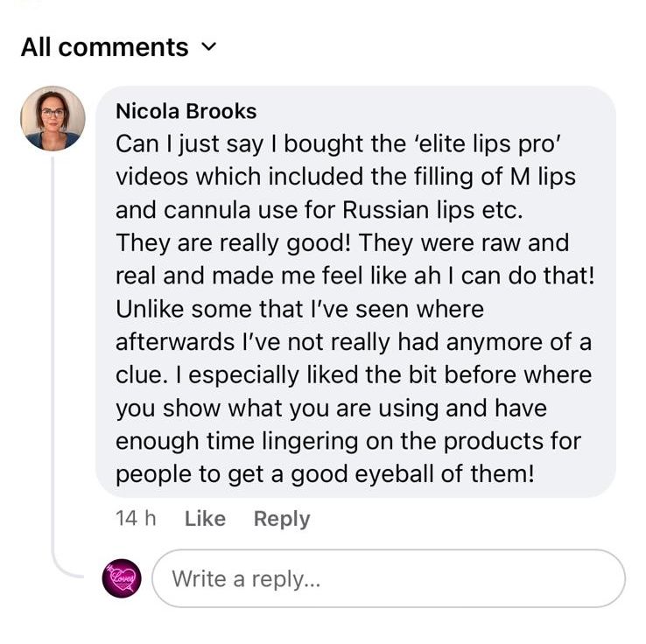The width and height of the screenshot is (646, 644).
Task: Click the sentence 'They are really good!'
Action: point(234,242)
